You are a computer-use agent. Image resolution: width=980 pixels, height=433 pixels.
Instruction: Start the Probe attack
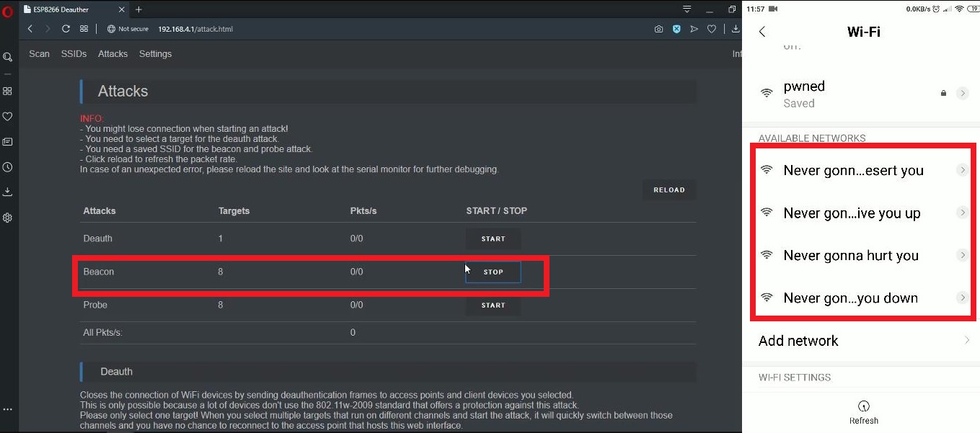493,305
